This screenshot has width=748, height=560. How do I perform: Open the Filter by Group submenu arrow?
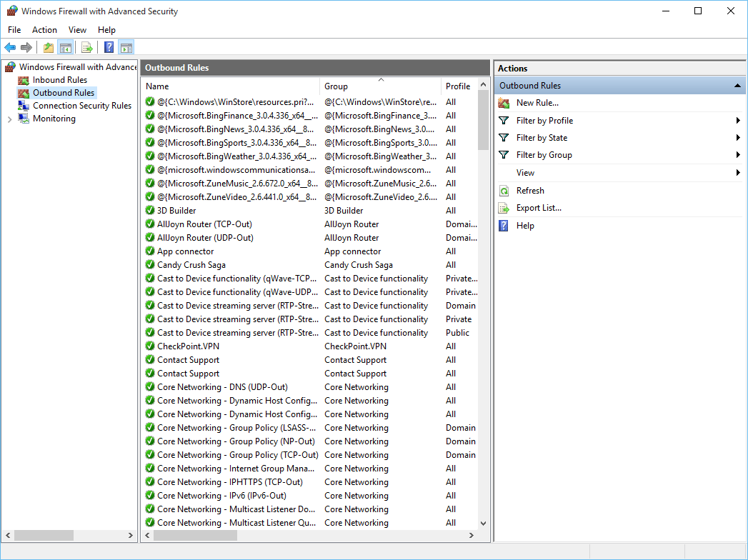click(x=738, y=155)
